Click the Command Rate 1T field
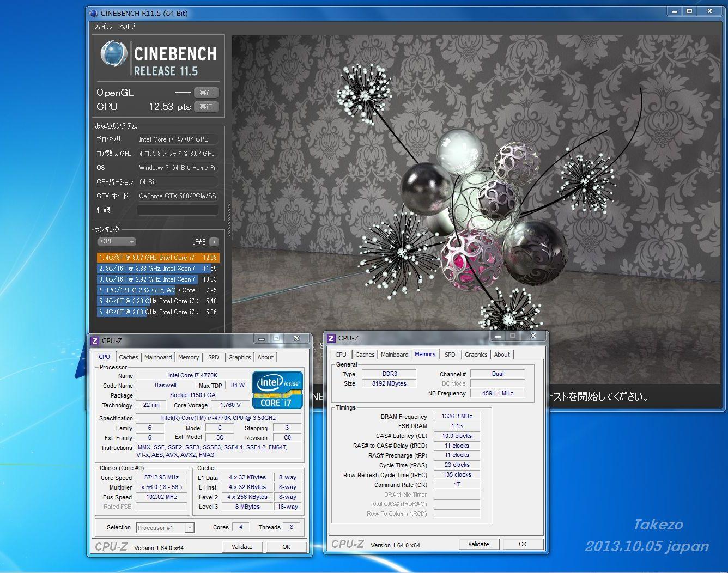The width and height of the screenshot is (728, 573). [457, 485]
